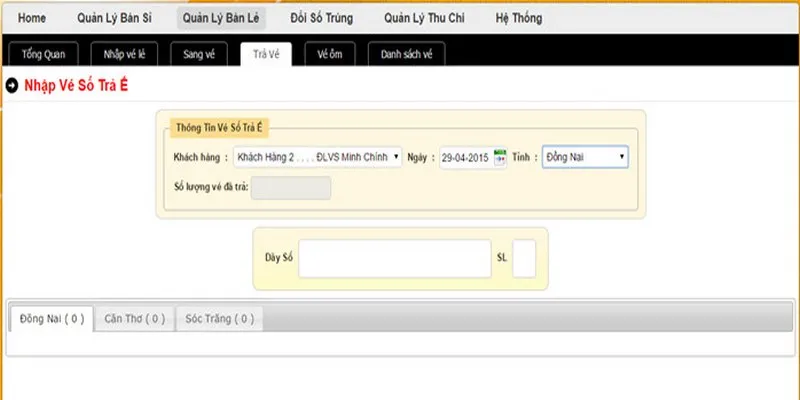Focus the SL quantity box

[x=525, y=258]
